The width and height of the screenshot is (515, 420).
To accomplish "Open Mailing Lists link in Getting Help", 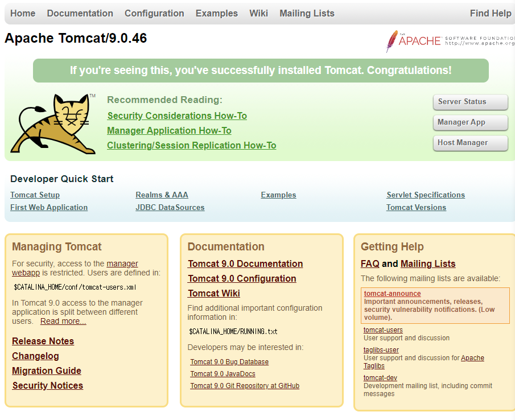I will pos(428,263).
